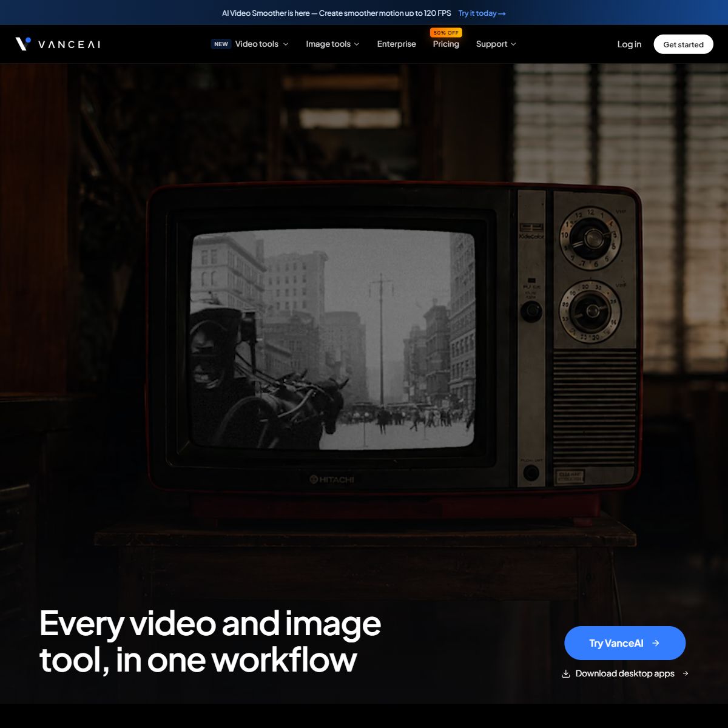
Task: Click the 'Every video and image tool' headline
Action: click(x=210, y=641)
